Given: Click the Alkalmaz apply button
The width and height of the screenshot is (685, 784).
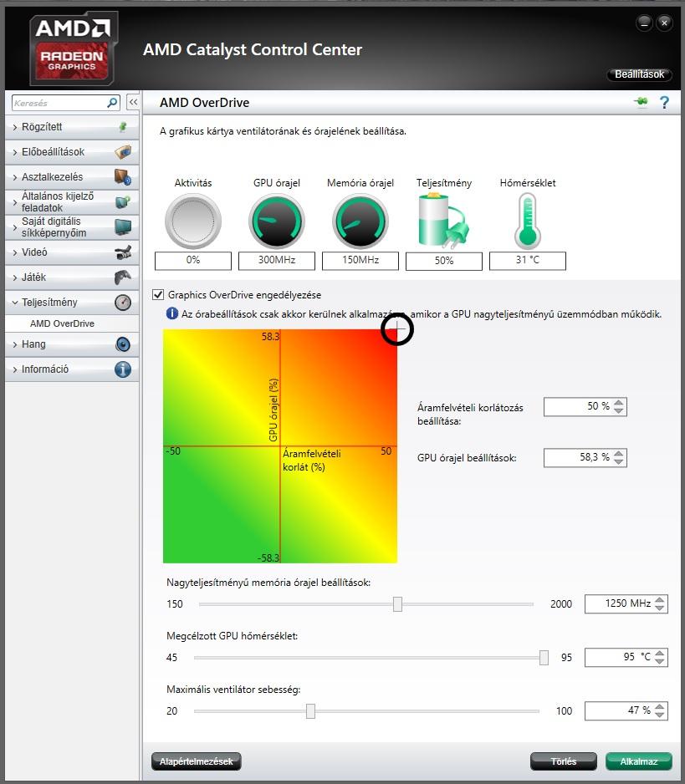Looking at the screenshot, I should pyautogui.click(x=638, y=761).
